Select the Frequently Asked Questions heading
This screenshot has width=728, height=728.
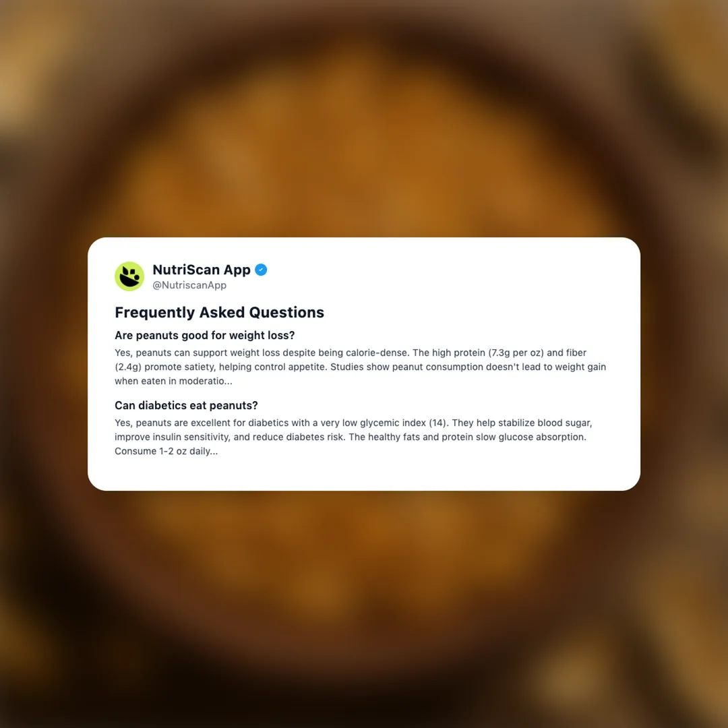pos(219,313)
